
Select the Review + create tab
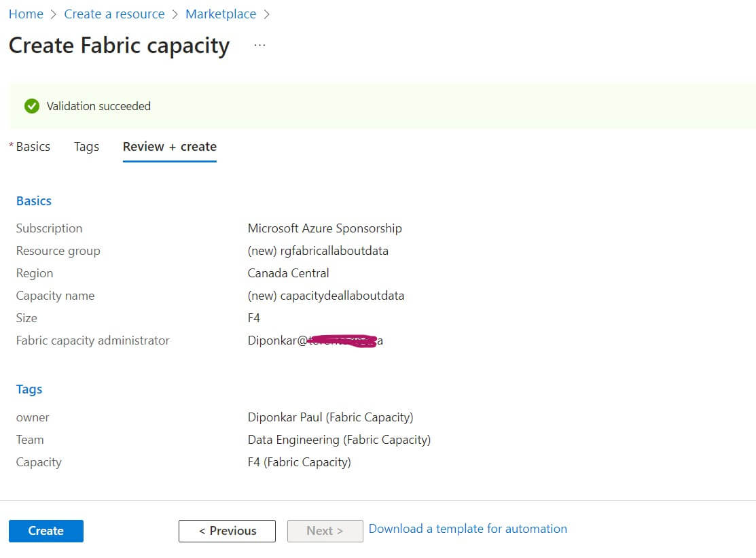(169, 147)
